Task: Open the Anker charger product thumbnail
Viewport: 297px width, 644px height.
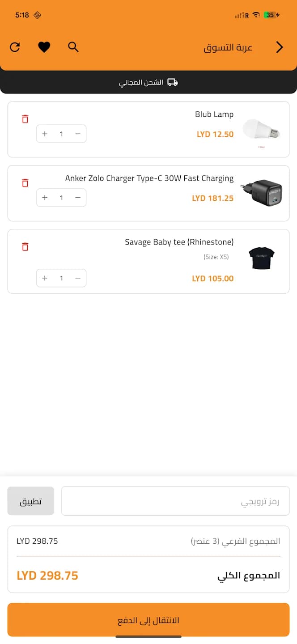Action: (x=263, y=193)
